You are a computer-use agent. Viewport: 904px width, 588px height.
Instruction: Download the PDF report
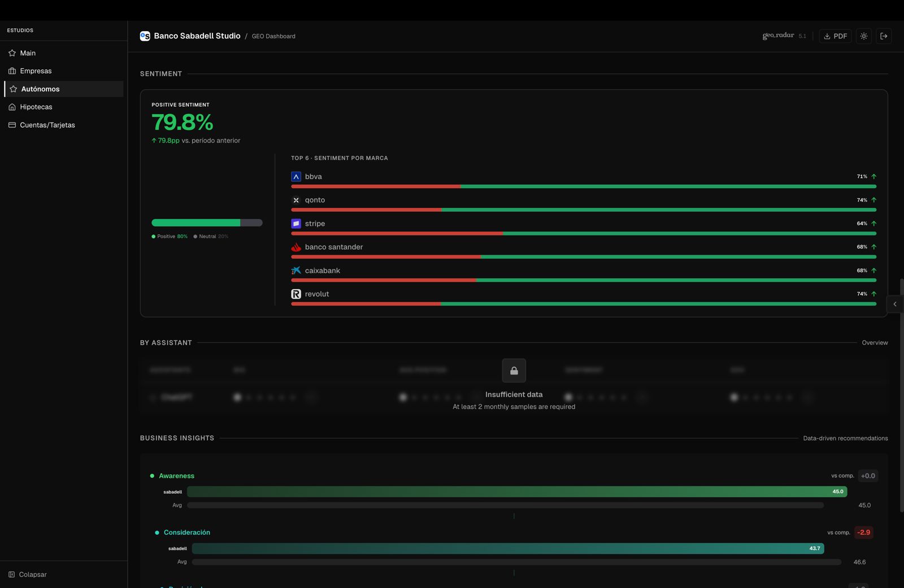(x=835, y=36)
